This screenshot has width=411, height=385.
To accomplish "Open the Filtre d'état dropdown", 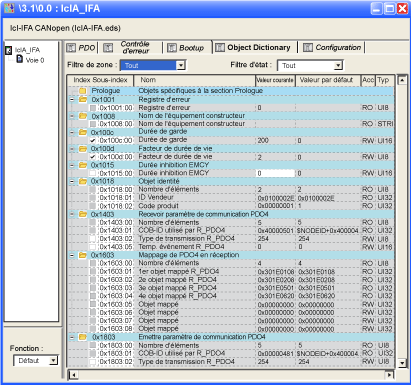I will [338, 65].
